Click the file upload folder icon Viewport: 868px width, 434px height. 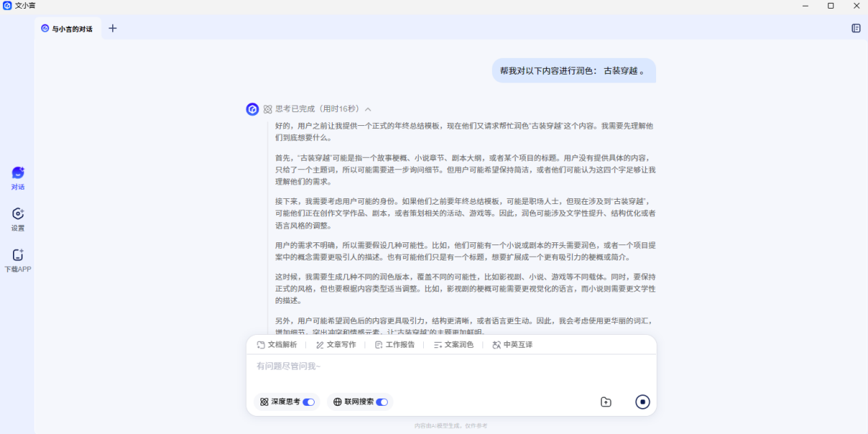(x=606, y=402)
